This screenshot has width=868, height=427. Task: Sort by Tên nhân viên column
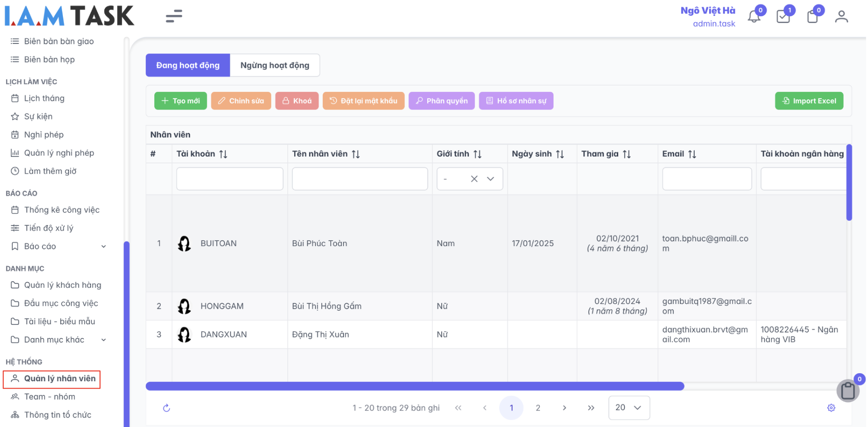[x=356, y=154]
